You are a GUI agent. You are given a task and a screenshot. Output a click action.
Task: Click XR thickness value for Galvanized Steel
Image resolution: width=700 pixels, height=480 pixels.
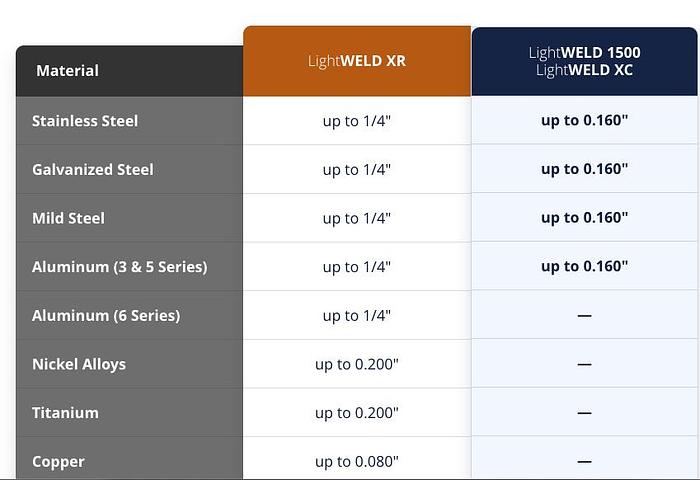coord(357,170)
